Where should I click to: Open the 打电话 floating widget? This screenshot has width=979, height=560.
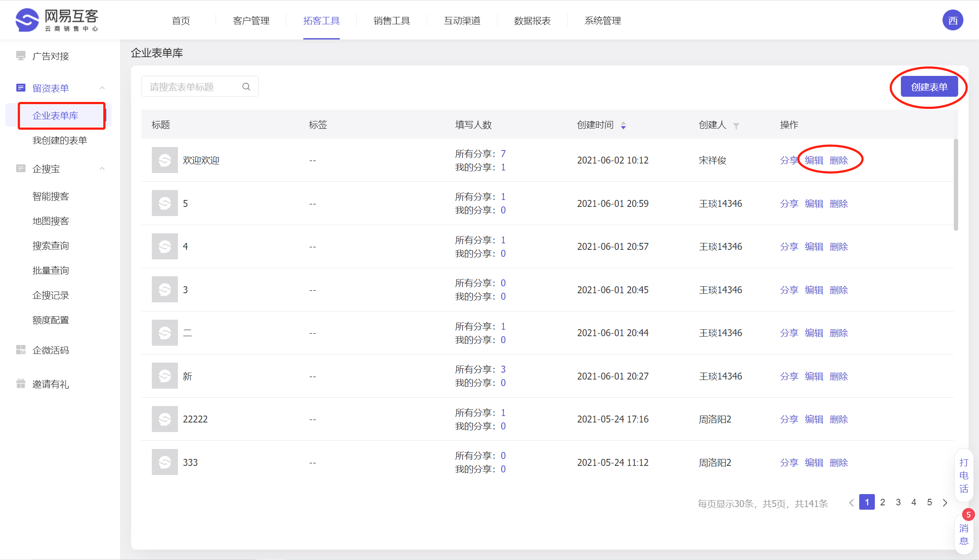(964, 475)
